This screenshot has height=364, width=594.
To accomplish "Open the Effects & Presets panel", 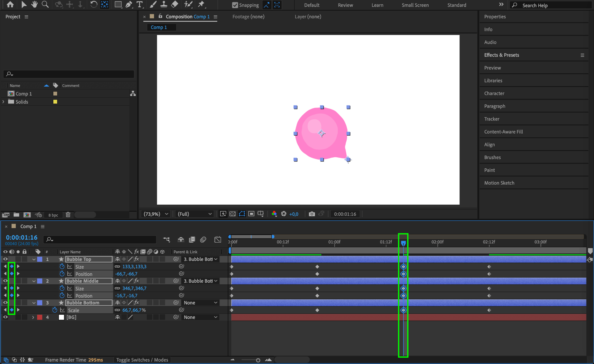I will coord(501,55).
